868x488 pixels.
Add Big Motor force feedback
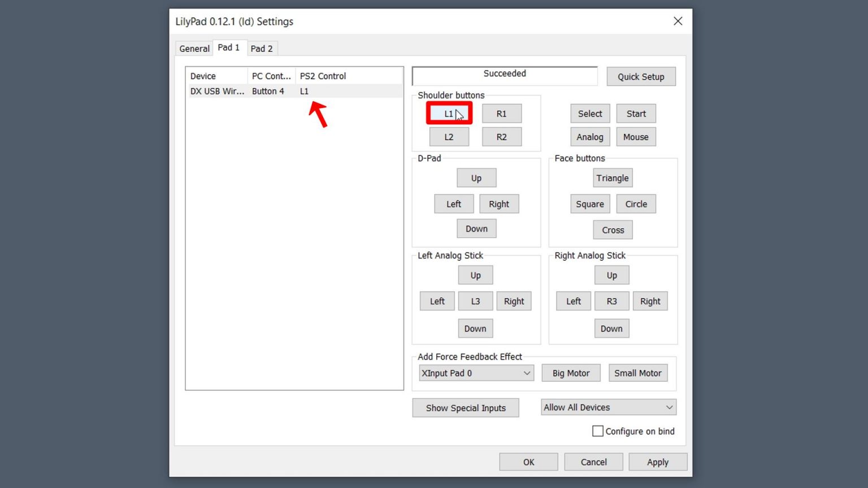point(571,373)
